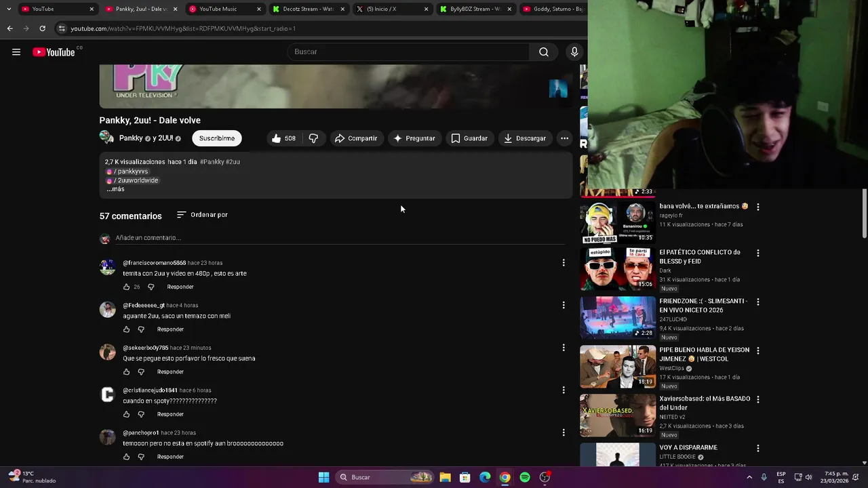Open more video actions three-dot menu
The width and height of the screenshot is (868, 488).
[x=564, y=138]
